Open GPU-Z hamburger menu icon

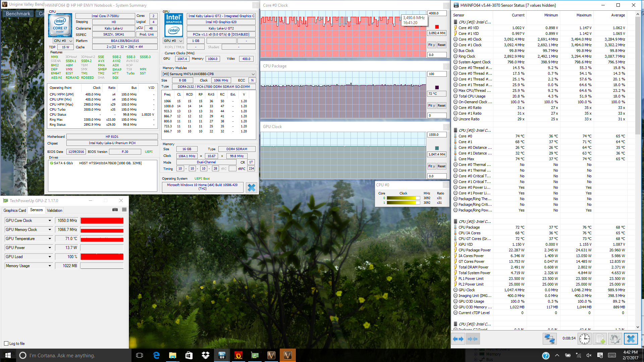point(124,210)
